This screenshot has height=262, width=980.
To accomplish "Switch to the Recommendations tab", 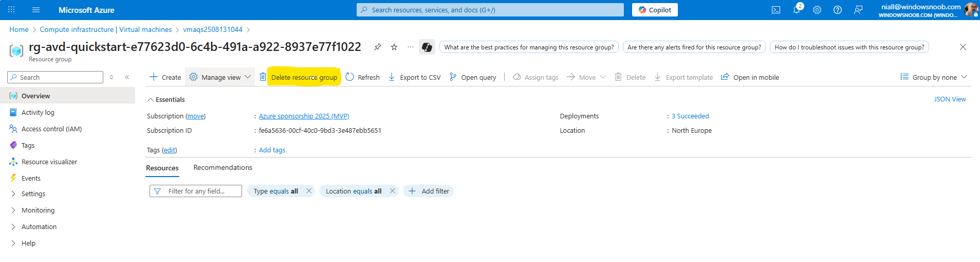I will pyautogui.click(x=223, y=168).
